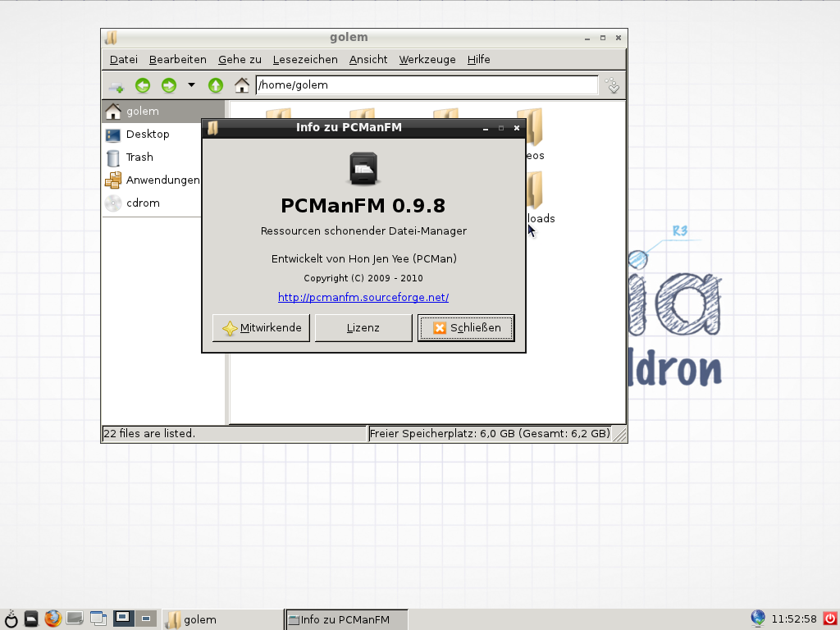Open the Hilfe menu
This screenshot has width=840, height=630.
[478, 59]
